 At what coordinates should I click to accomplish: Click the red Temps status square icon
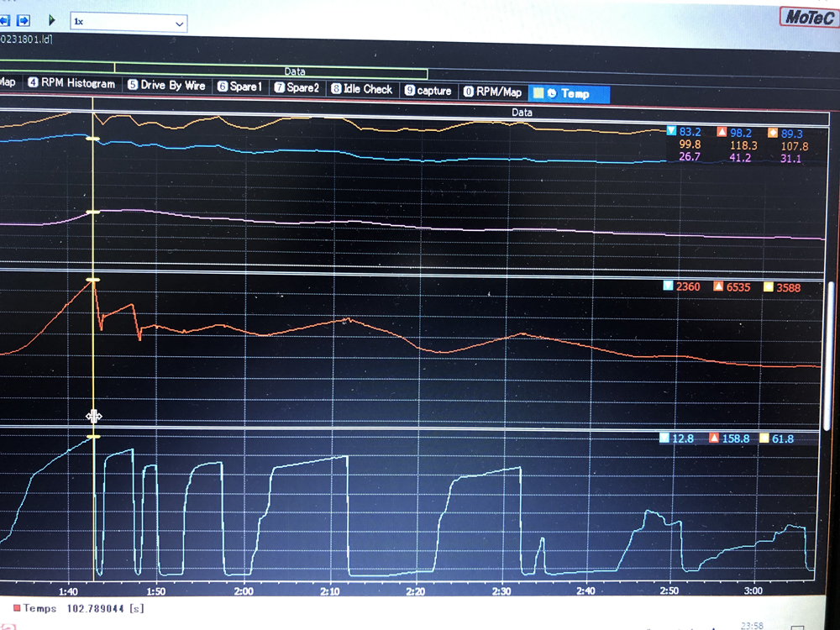(x=17, y=608)
